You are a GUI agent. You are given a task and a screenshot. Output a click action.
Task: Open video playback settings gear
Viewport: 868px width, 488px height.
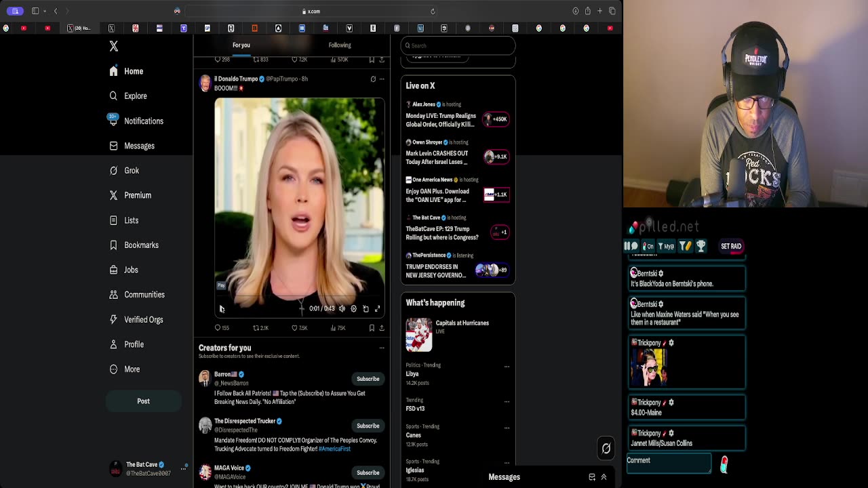[x=353, y=309]
